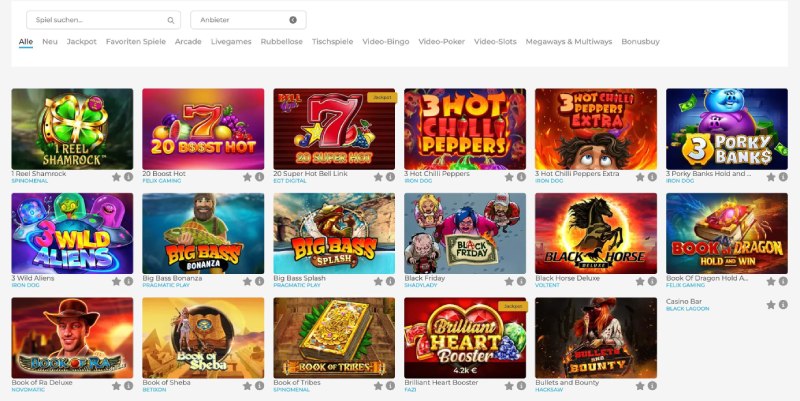Viewport: 800px width, 401px height.
Task: Open Book of Ra Deluxe info
Action: click(x=129, y=386)
